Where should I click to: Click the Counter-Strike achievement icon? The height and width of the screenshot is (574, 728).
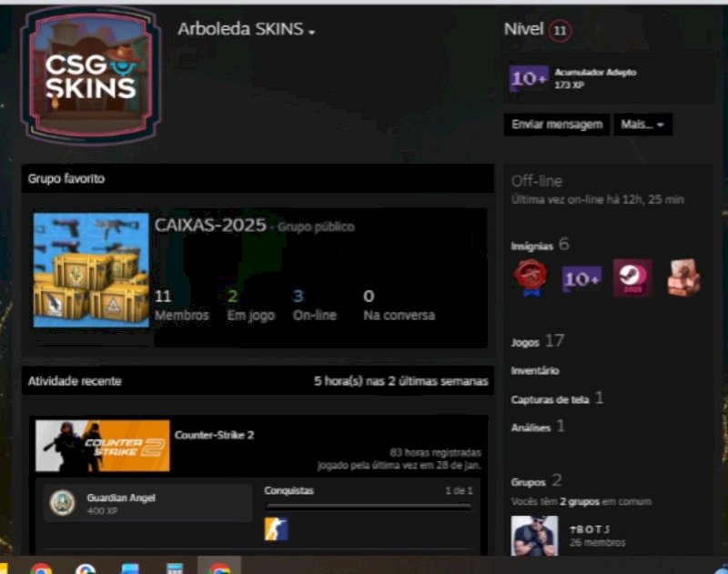tap(277, 529)
